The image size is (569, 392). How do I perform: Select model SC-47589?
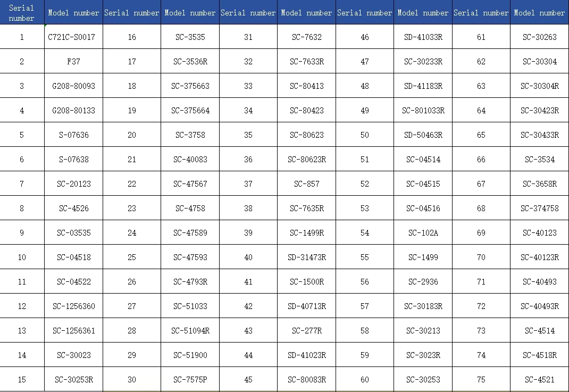(190, 232)
